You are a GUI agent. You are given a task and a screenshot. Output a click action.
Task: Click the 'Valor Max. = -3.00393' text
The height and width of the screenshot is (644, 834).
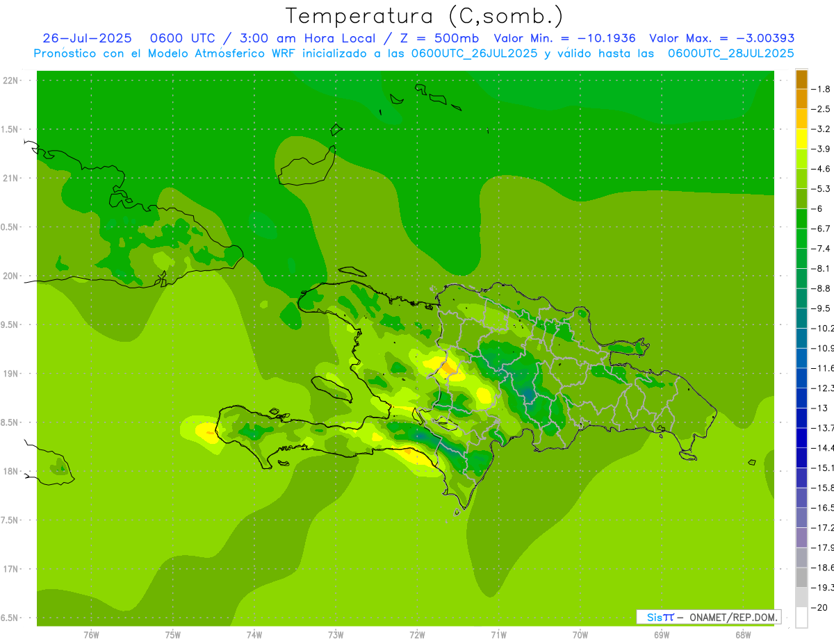[721, 38]
